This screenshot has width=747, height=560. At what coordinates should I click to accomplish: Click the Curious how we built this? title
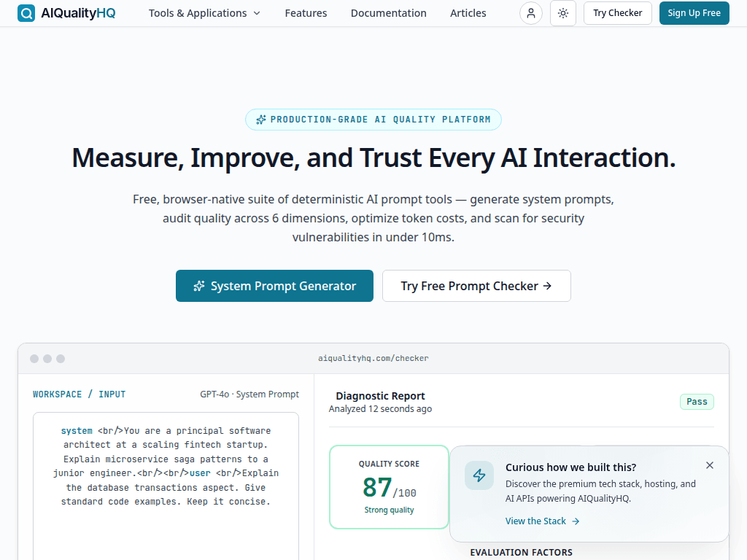[x=570, y=467]
